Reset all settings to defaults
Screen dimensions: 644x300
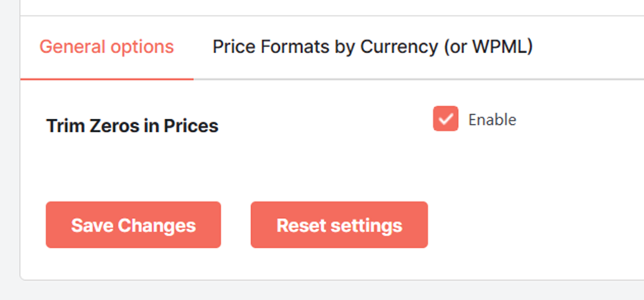339,225
